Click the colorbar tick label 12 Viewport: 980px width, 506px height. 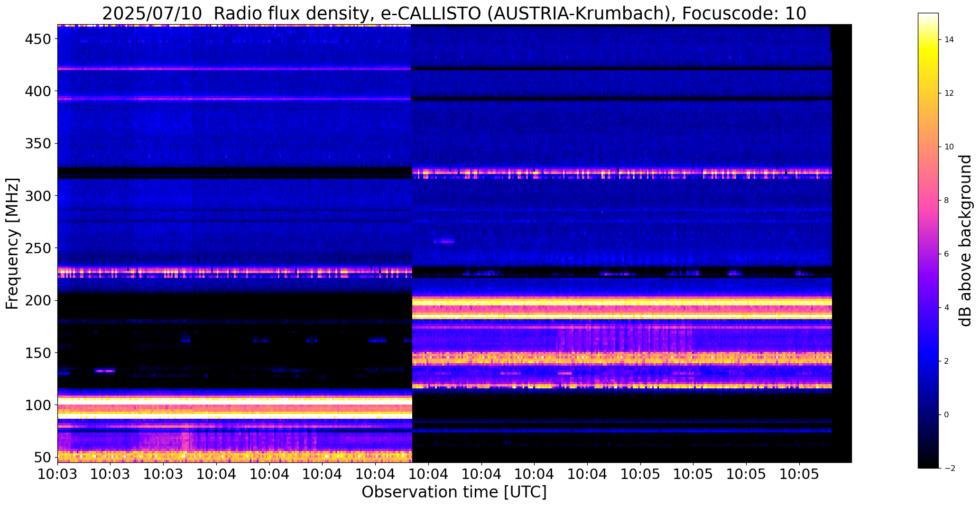tap(949, 93)
